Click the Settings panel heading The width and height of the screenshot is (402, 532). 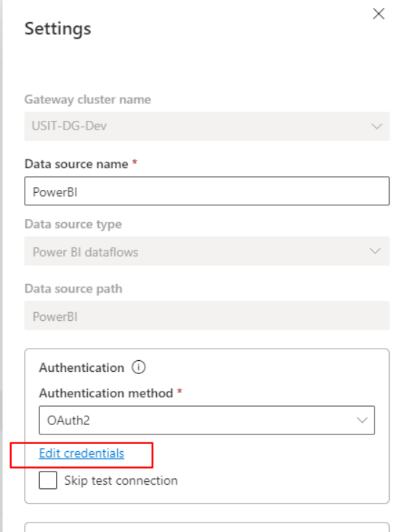tap(58, 29)
